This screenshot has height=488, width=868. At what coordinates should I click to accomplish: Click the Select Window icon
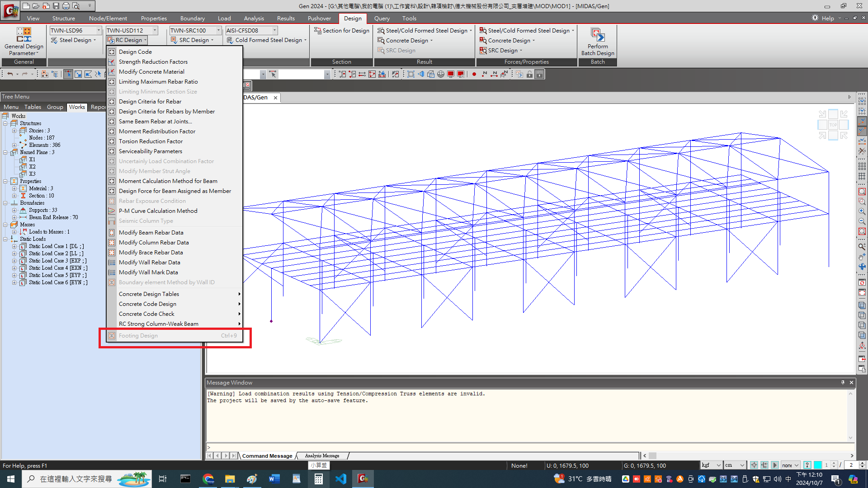[78, 74]
